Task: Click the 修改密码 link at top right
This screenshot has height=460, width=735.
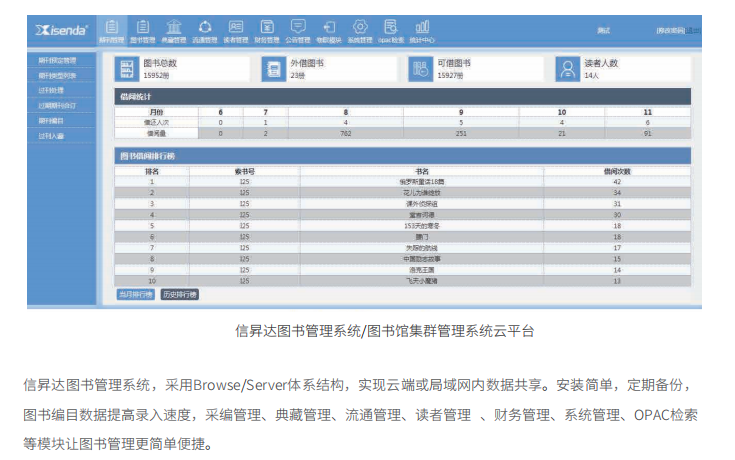Action: point(670,31)
